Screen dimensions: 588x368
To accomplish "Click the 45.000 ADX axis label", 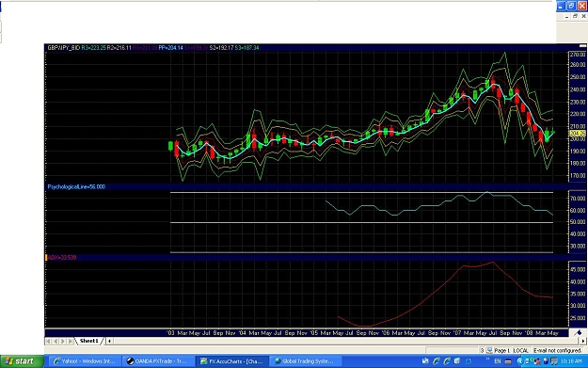I will tap(578, 269).
